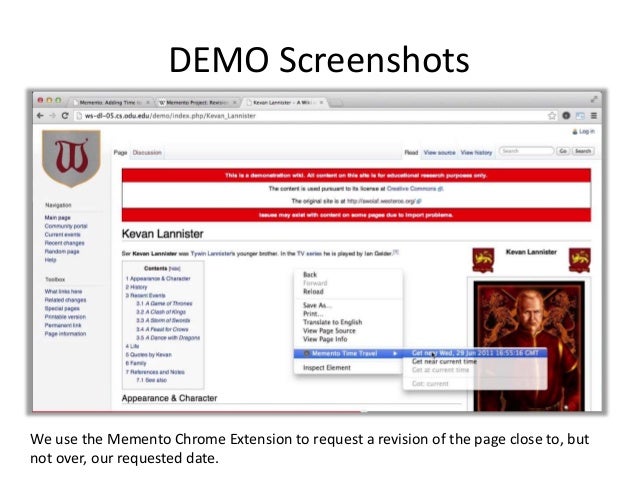Close the Kevan Lannister browser tab
Image resolution: width=638 pixels, height=479 pixels.
(321, 103)
